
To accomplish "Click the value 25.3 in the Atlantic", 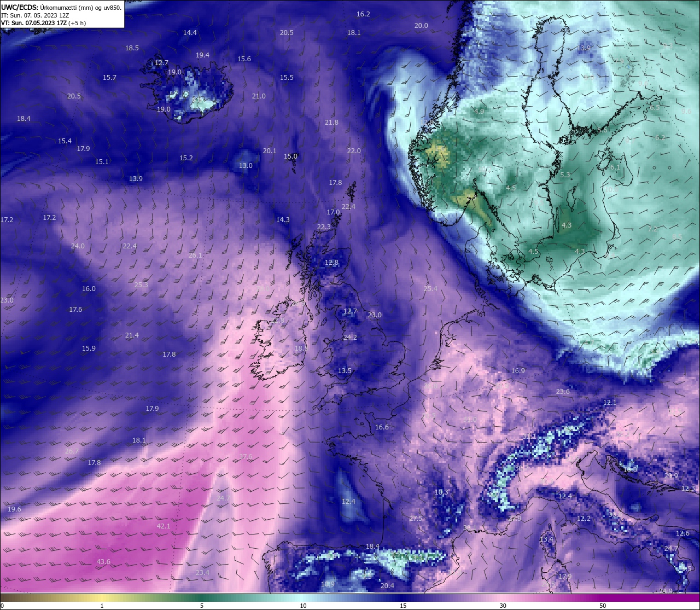I will (x=141, y=285).
